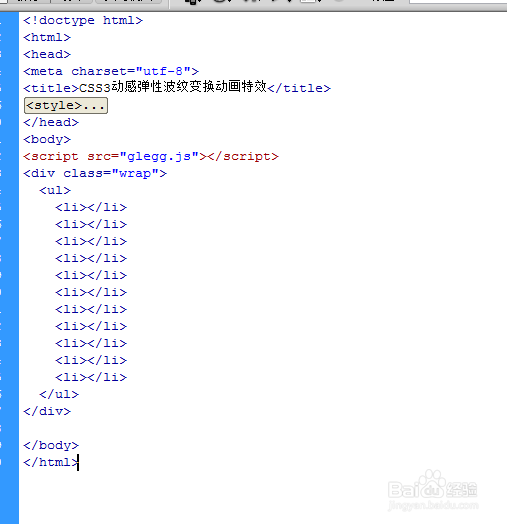Click the closing </ul> tag line

click(x=59, y=394)
